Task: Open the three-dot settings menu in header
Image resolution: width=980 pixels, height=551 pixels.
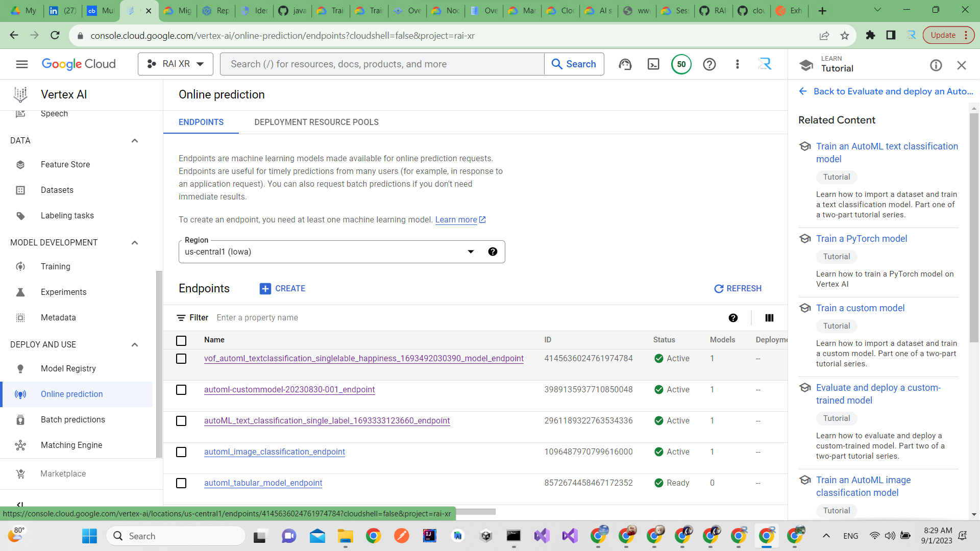Action: (737, 64)
